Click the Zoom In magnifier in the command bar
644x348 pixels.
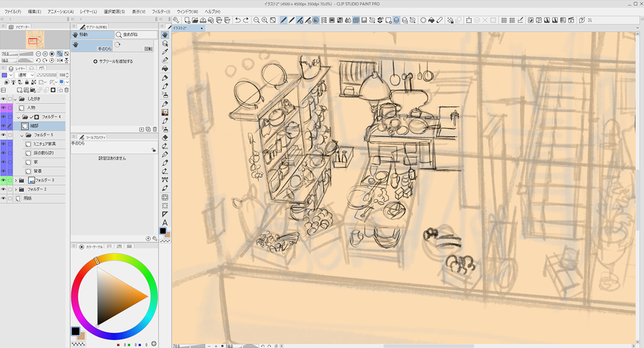(x=265, y=20)
